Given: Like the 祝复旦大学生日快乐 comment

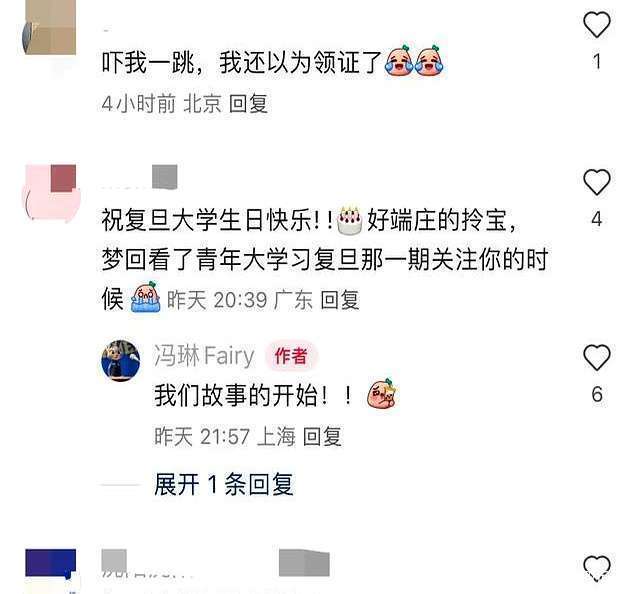Looking at the screenshot, I should (x=597, y=182).
